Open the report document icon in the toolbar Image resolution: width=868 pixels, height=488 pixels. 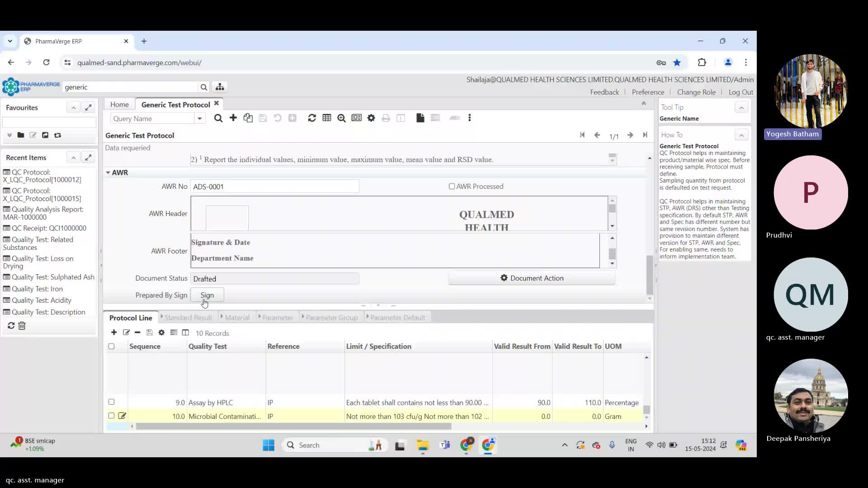coord(420,118)
